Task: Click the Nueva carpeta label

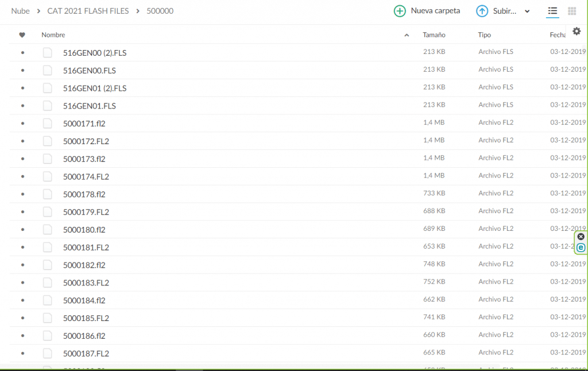Action: [x=435, y=10]
